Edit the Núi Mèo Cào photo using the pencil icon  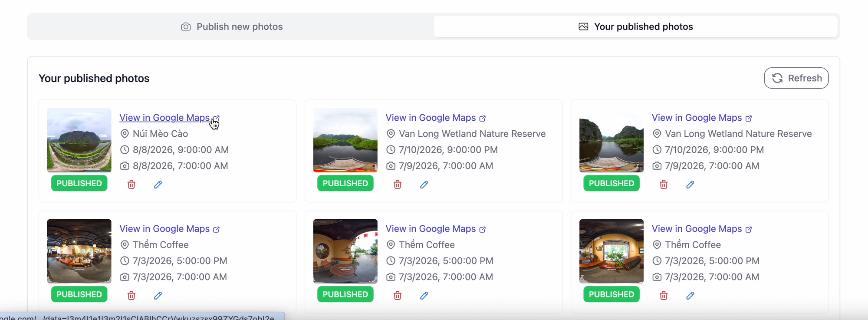coord(158,185)
